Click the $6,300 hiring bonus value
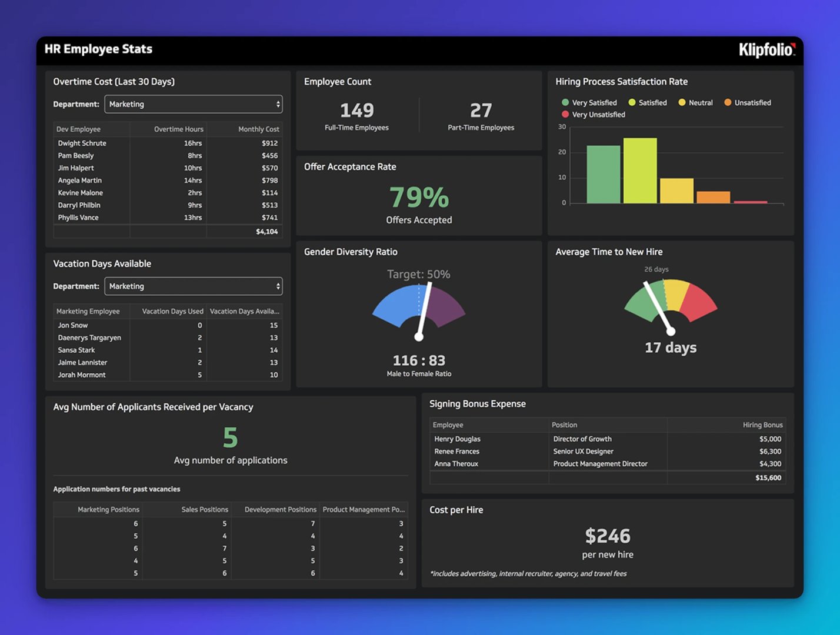This screenshot has height=635, width=840. point(770,452)
